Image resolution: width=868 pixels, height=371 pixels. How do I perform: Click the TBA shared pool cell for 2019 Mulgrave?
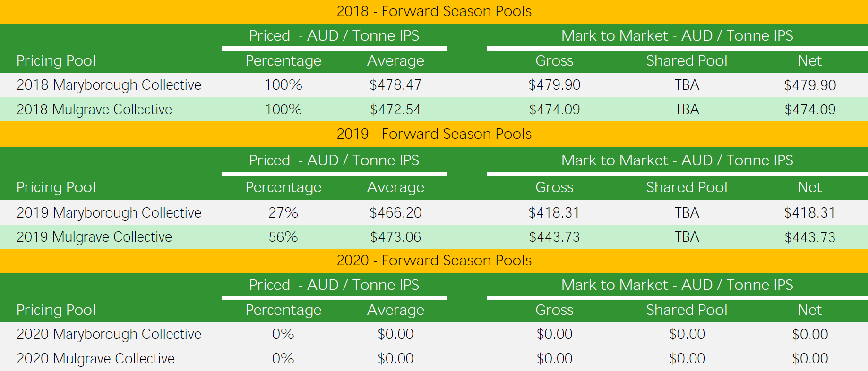point(687,237)
